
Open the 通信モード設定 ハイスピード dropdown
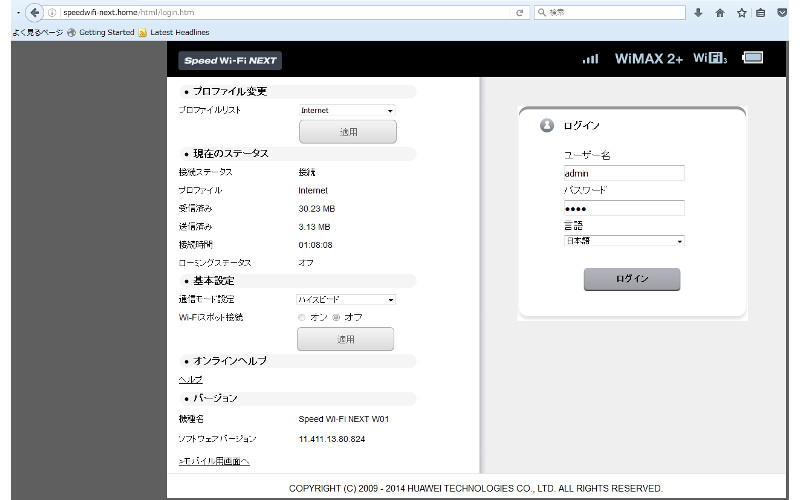point(346,299)
